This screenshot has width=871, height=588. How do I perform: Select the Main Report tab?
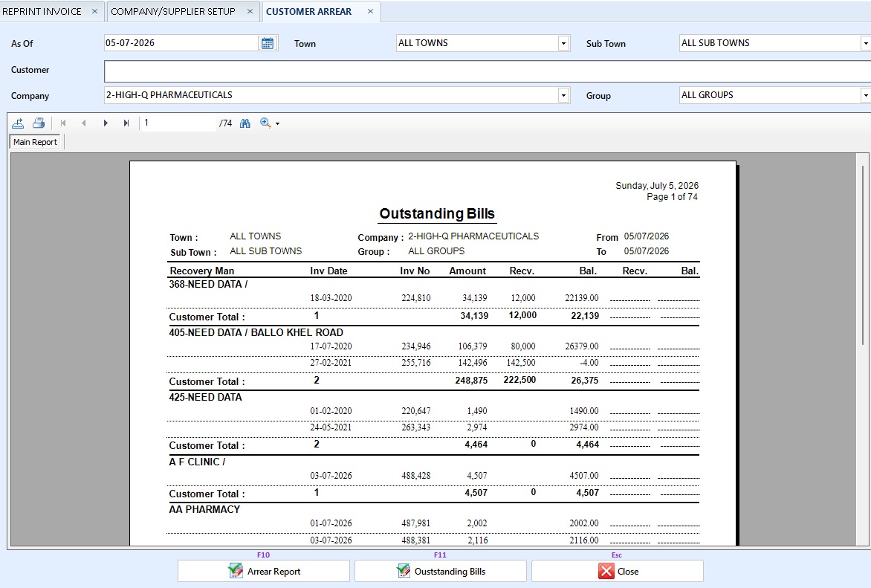(35, 142)
